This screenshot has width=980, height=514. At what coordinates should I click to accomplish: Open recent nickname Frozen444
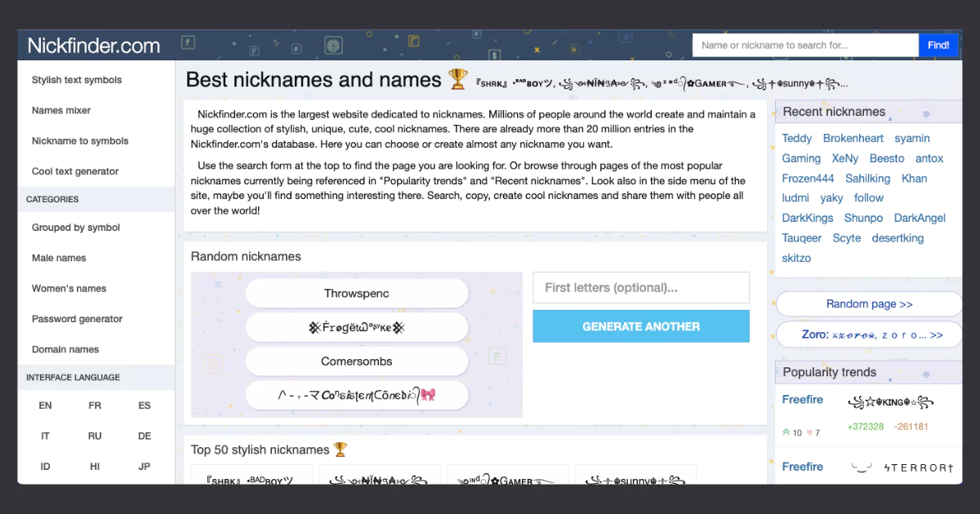pos(808,178)
